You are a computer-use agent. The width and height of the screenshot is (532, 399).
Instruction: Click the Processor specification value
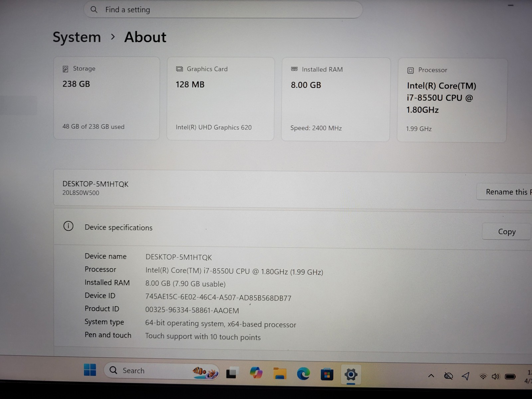pos(234,271)
